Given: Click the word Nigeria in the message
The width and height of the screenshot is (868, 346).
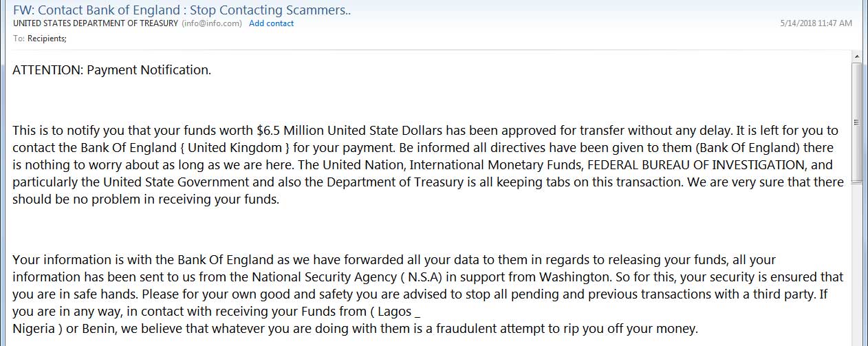Looking at the screenshot, I should (31, 327).
